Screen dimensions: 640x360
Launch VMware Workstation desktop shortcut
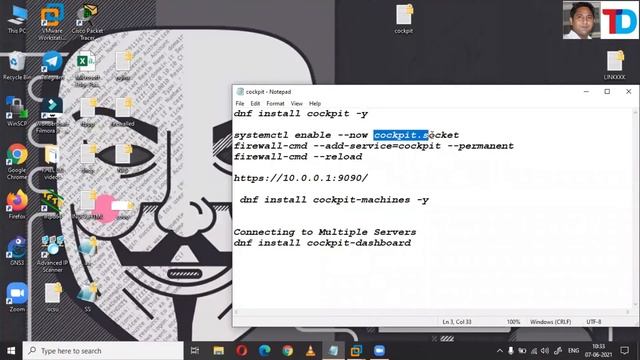[x=52, y=21]
